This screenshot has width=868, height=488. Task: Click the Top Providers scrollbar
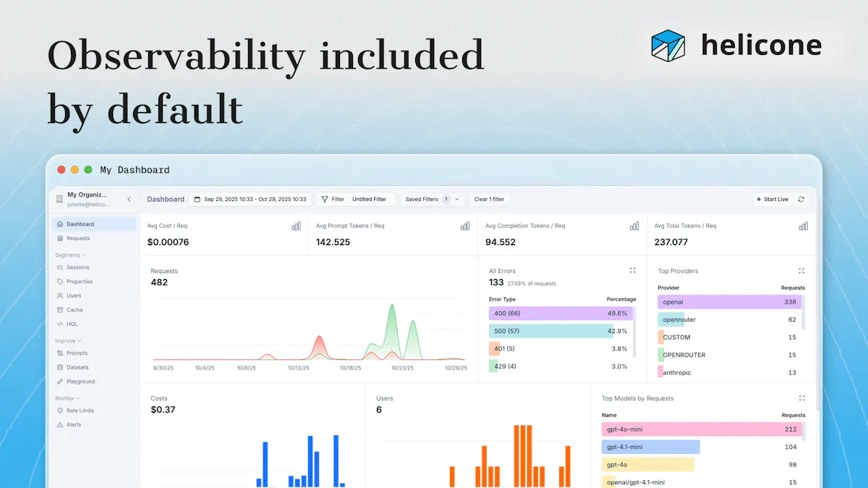804,312
